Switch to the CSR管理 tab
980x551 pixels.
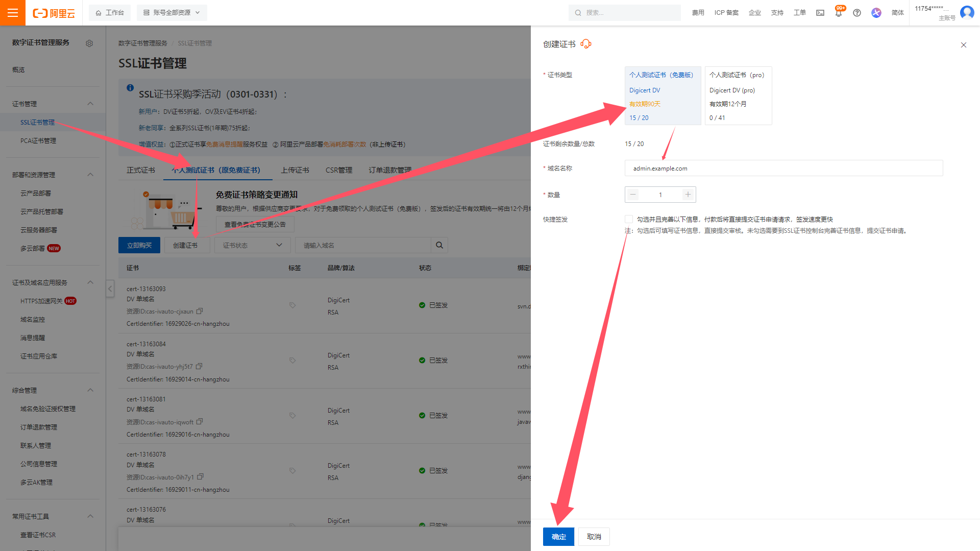point(339,170)
